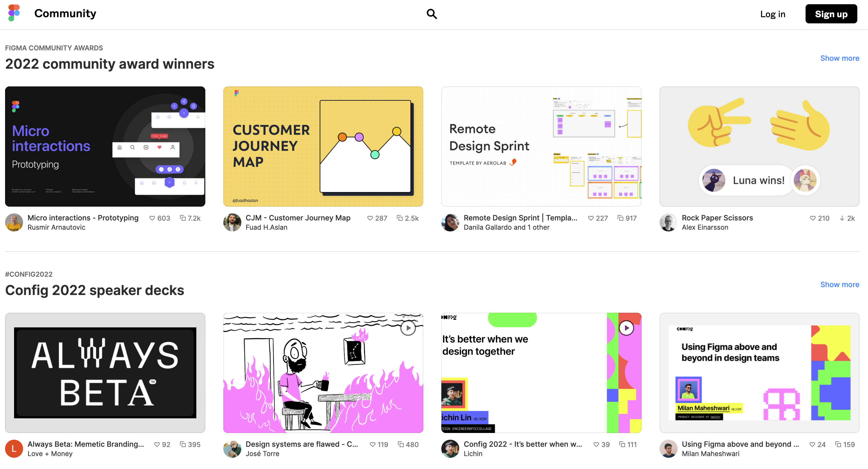Click download arrow icon for Rock Paper Scissors
Screen dimensions: 868x469
pyautogui.click(x=842, y=218)
